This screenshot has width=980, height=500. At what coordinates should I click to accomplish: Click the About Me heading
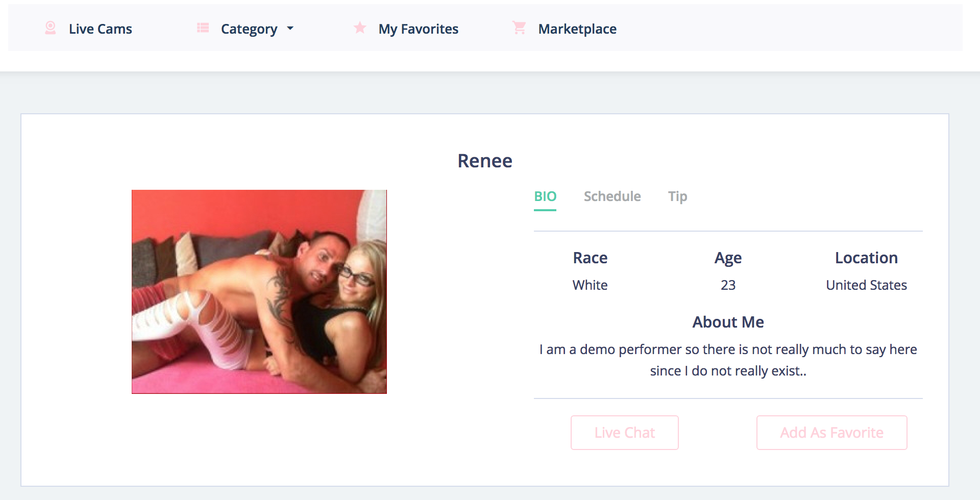click(x=728, y=322)
